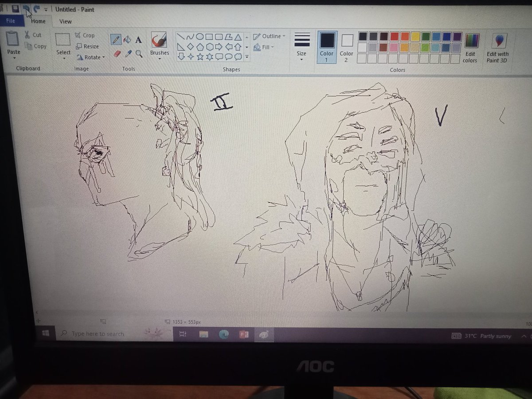Choose the Five-point star shape

(x=200, y=56)
